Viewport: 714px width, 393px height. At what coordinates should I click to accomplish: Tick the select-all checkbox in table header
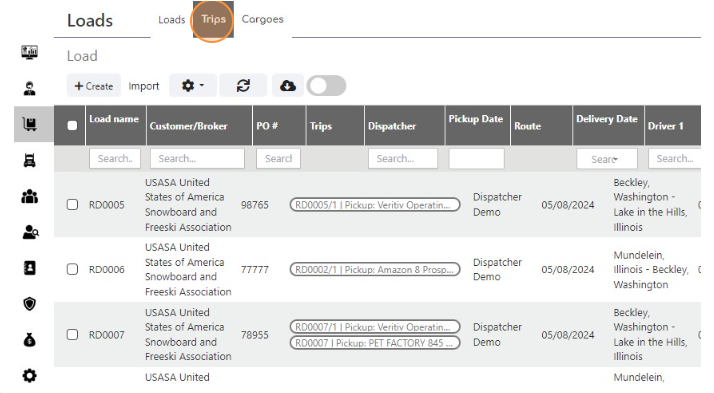click(x=72, y=125)
